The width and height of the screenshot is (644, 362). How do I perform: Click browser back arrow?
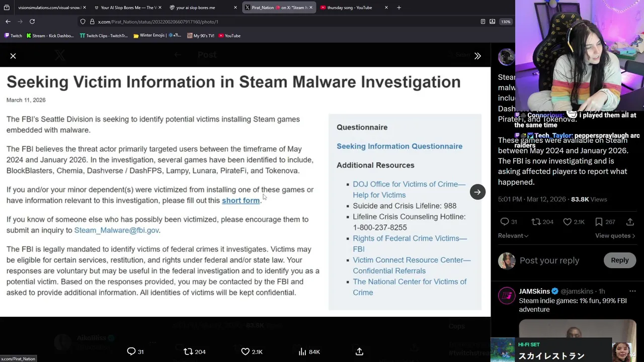click(8, 22)
